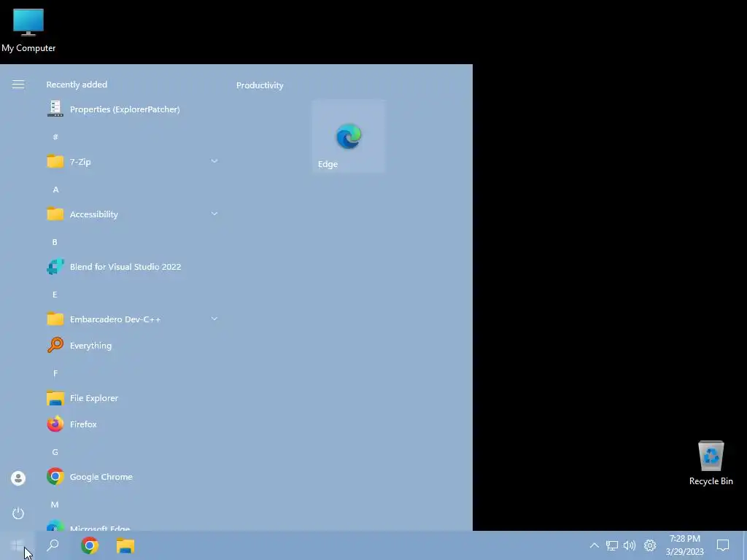Viewport: 747px width, 560px height.
Task: Show hidden tray icons chevron
Action: pos(594,545)
